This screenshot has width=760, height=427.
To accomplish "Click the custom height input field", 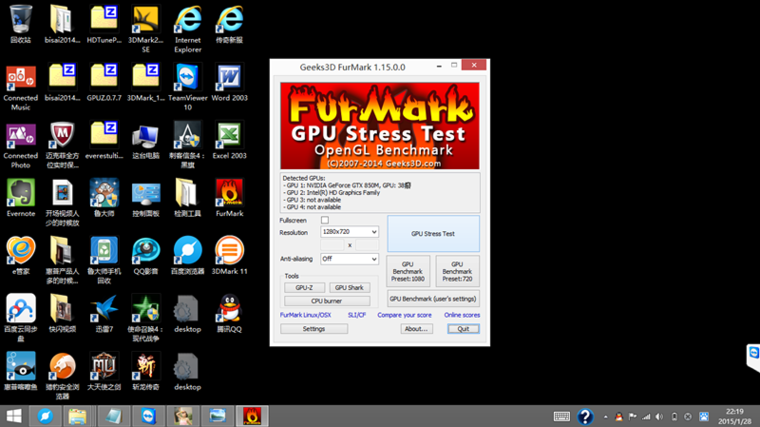I will click(367, 245).
